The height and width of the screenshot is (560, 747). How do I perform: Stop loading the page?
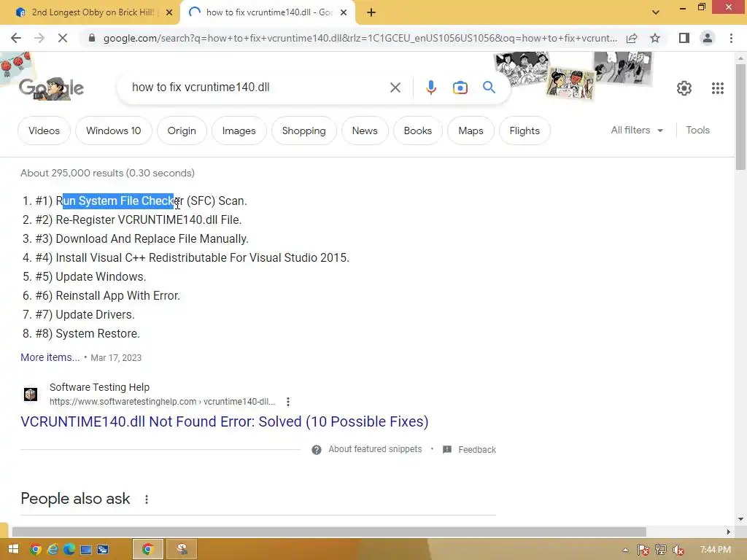click(63, 38)
